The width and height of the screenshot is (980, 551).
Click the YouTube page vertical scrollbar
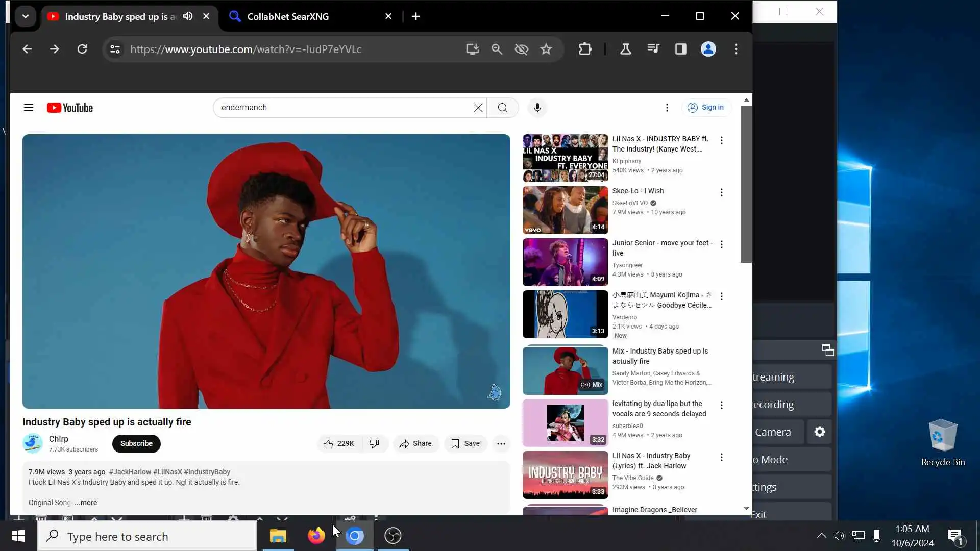point(746,184)
